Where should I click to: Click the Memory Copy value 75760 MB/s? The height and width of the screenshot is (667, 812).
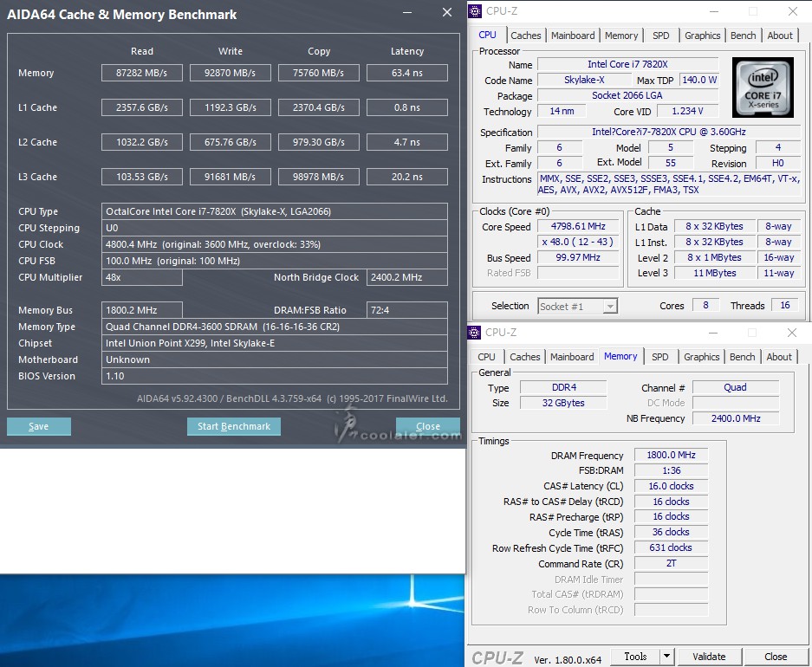319,73
